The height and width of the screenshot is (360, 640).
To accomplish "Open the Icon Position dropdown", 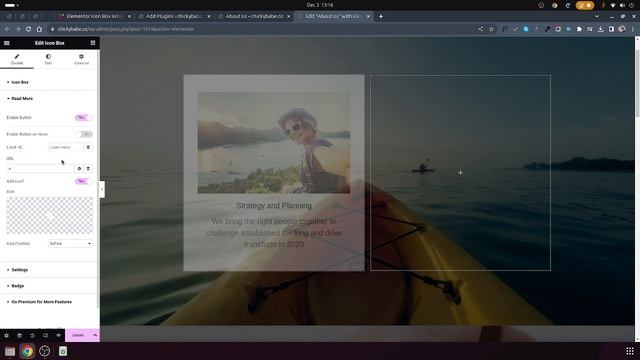I will click(70, 243).
